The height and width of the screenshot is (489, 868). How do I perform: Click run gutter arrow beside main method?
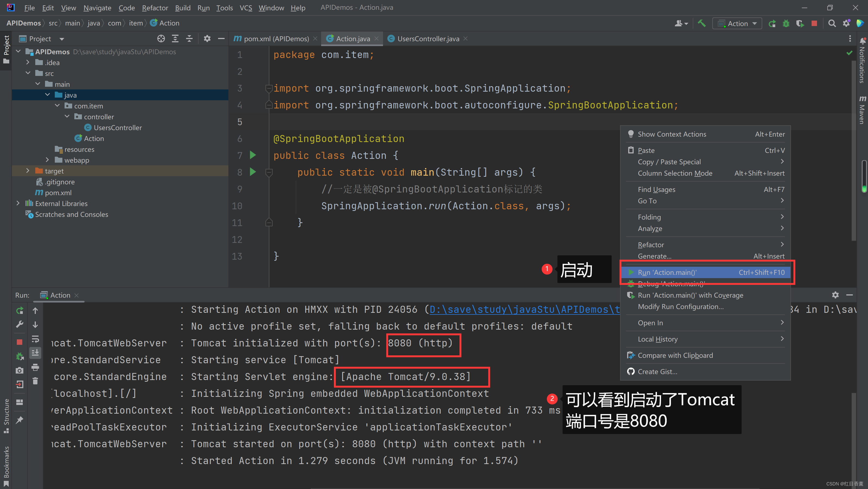pyautogui.click(x=253, y=172)
